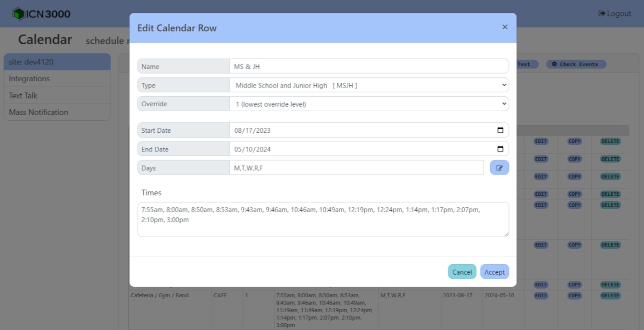Screen dimensions: 644x330
Task: Open the End Date calendar picker icon
Action: [x=500, y=149]
